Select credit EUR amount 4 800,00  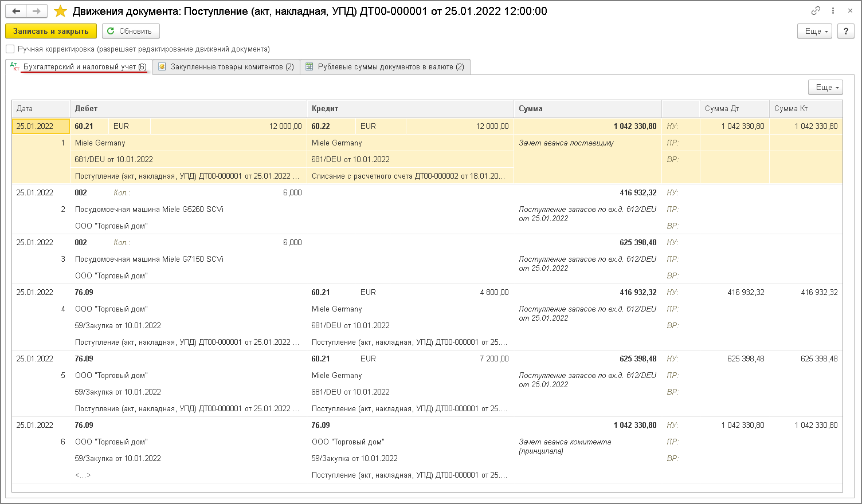(494, 292)
